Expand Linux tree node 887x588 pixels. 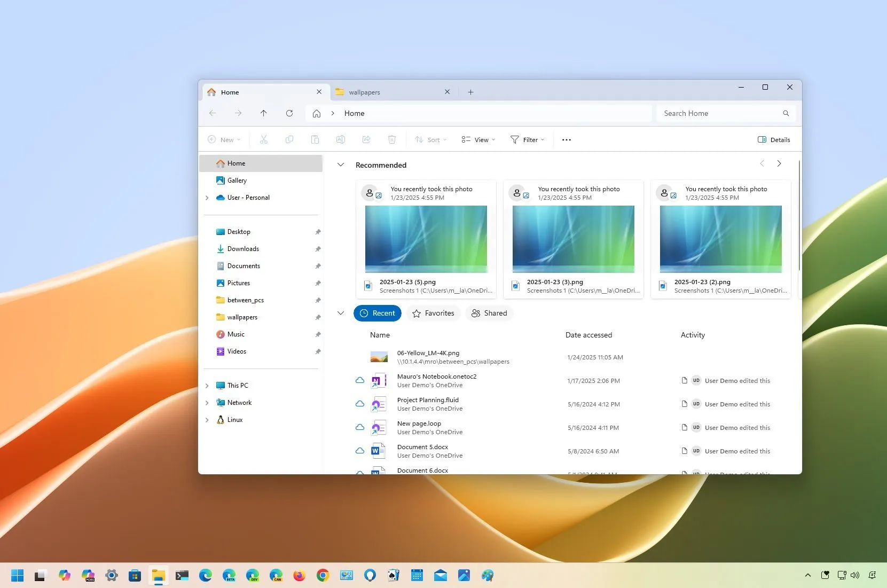207,420
